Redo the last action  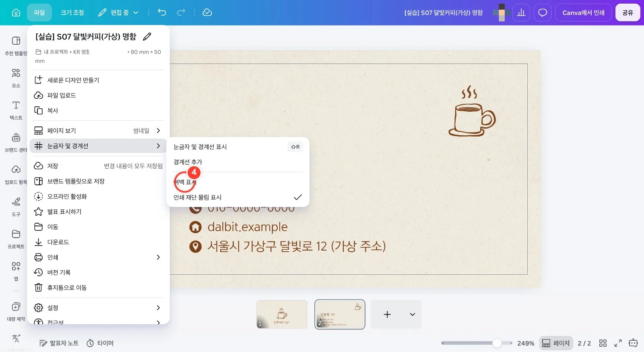click(x=181, y=12)
